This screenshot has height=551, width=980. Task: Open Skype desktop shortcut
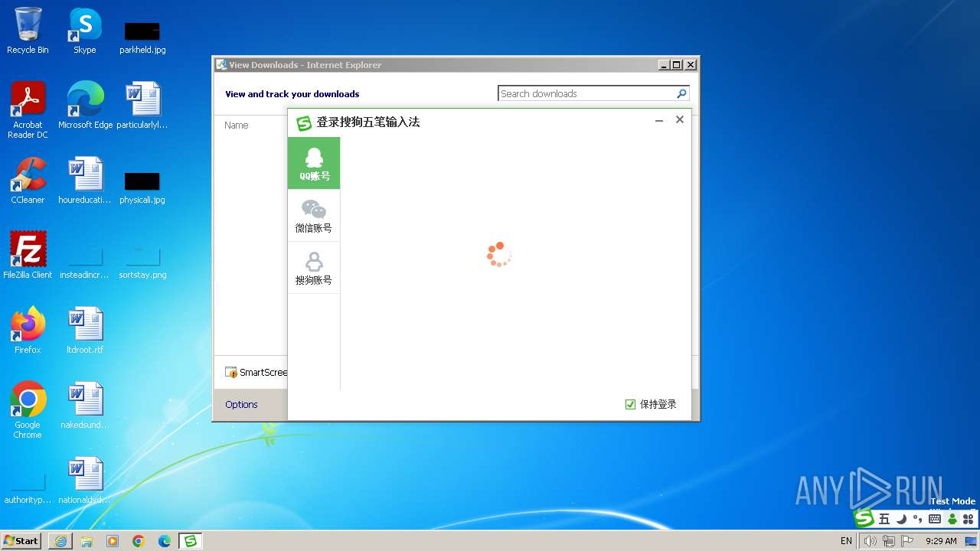(84, 31)
